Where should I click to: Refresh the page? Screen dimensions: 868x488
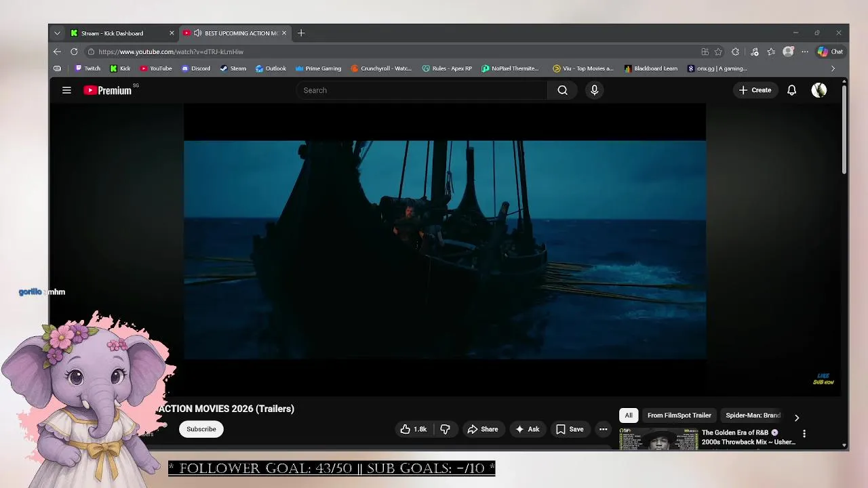(74, 52)
